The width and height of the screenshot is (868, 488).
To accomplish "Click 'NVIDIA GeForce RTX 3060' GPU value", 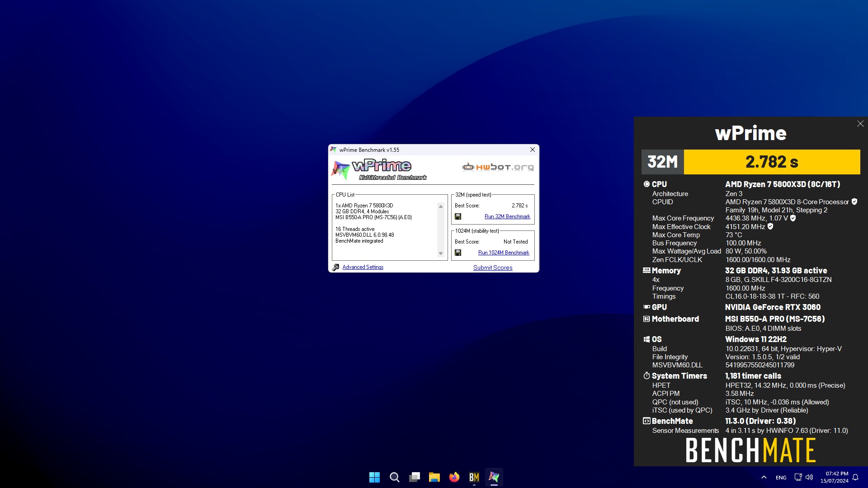I will click(x=773, y=307).
